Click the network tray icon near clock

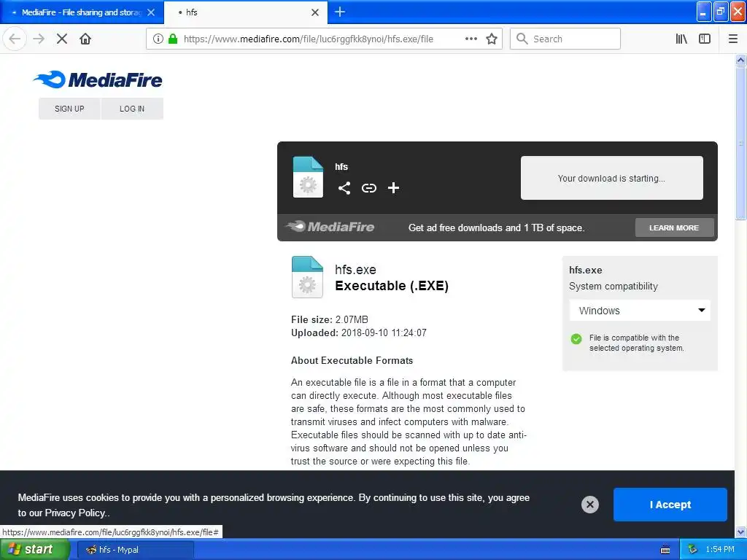click(x=693, y=550)
